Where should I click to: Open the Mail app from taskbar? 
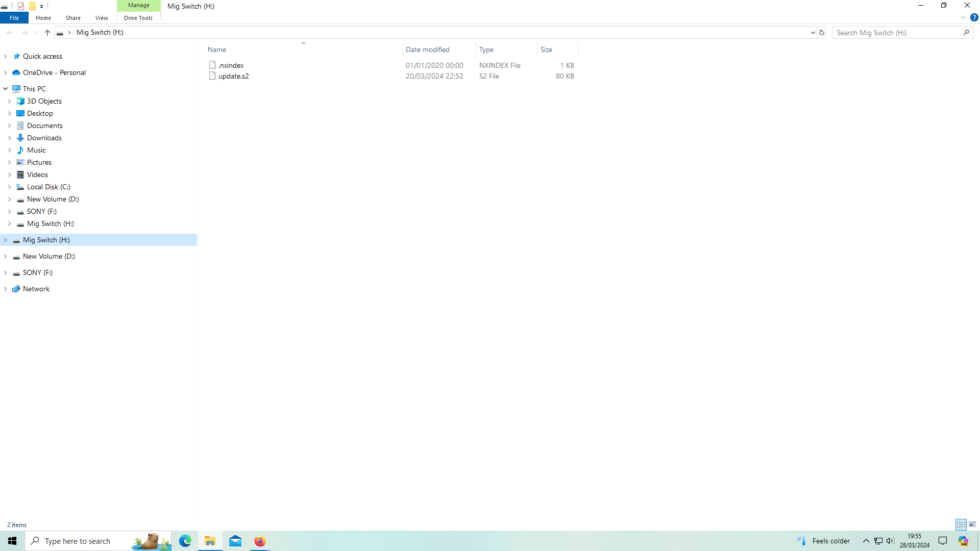[x=235, y=541]
